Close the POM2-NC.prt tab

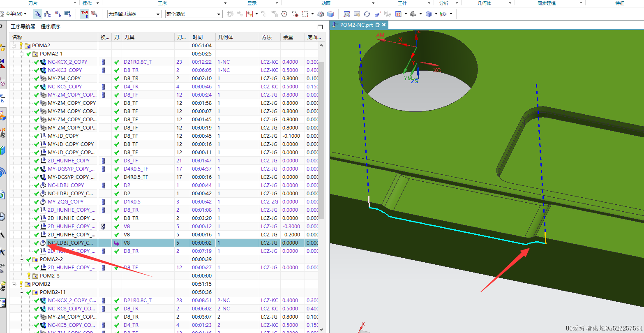[x=384, y=25]
